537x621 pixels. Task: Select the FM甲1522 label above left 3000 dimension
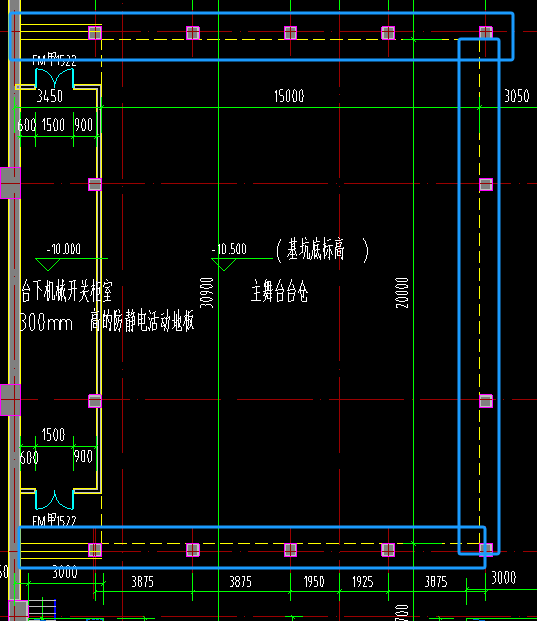click(54, 520)
